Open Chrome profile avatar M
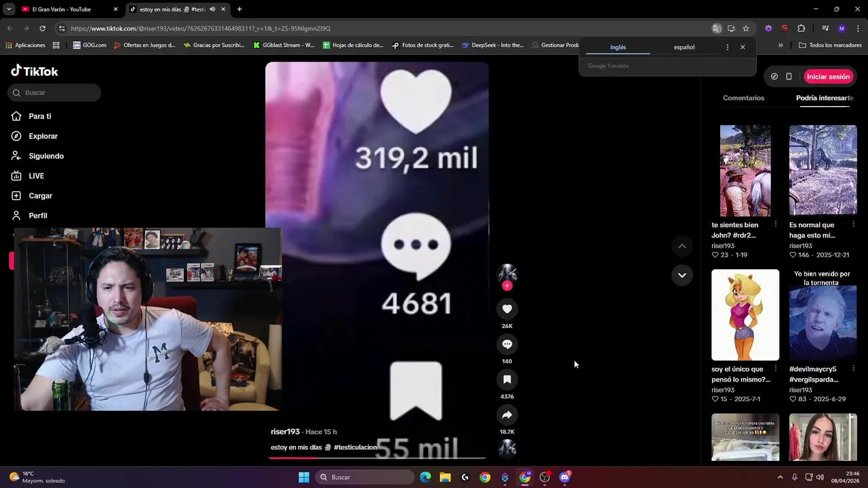Image resolution: width=868 pixels, height=488 pixels. (x=842, y=28)
